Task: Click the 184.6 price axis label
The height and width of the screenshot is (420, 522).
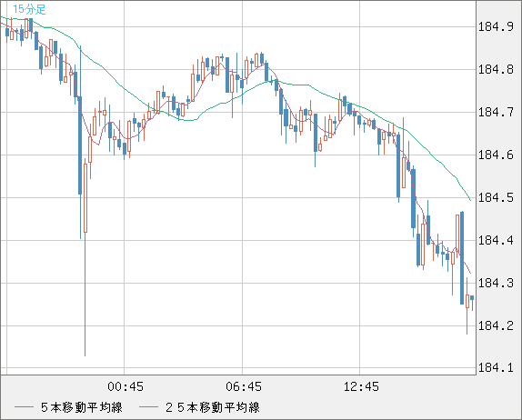Action: [x=496, y=155]
